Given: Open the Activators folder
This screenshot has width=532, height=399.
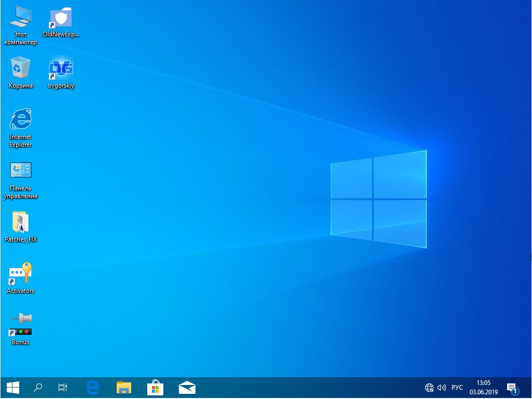Looking at the screenshot, I should click(x=21, y=274).
